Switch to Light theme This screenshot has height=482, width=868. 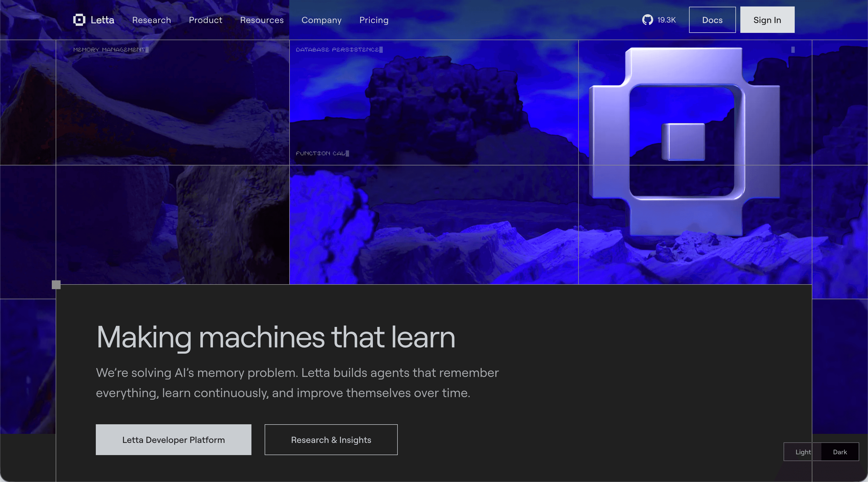point(803,452)
